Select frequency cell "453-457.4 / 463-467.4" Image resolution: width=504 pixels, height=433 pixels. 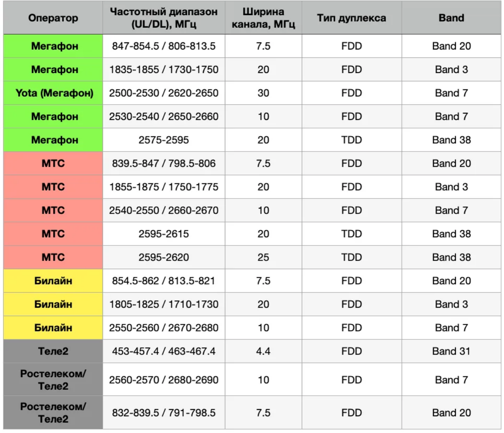pos(164,351)
